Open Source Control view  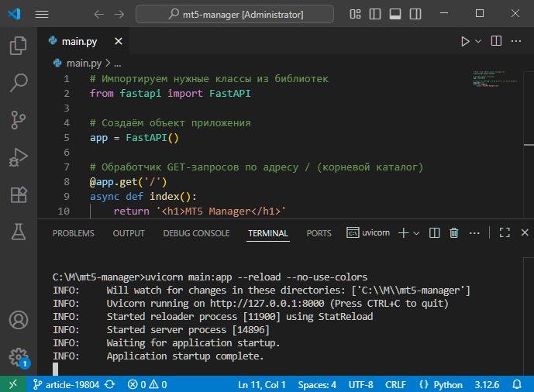[19, 119]
